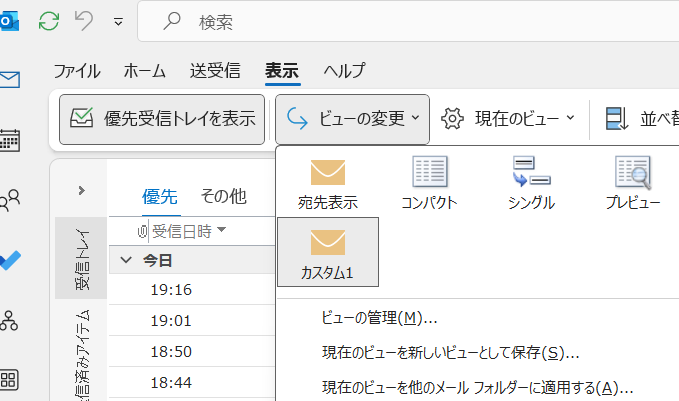
Task: Collapse the 今日 message group
Action: pos(126,260)
